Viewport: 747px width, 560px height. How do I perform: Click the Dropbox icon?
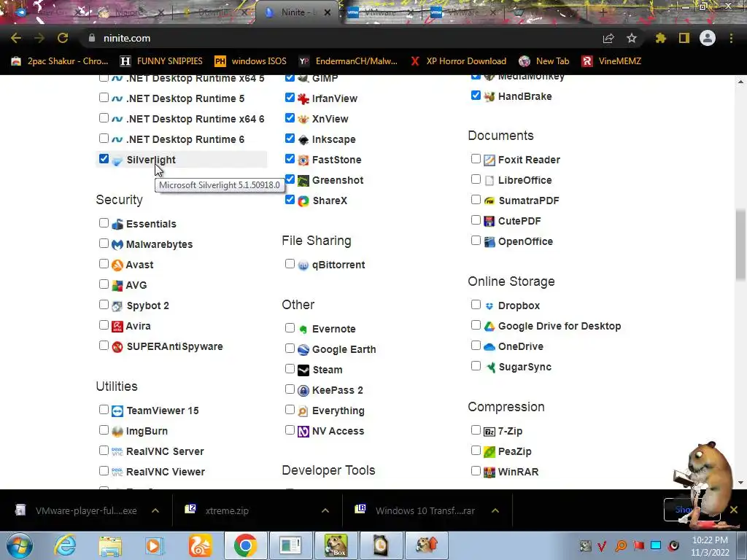pyautogui.click(x=489, y=306)
